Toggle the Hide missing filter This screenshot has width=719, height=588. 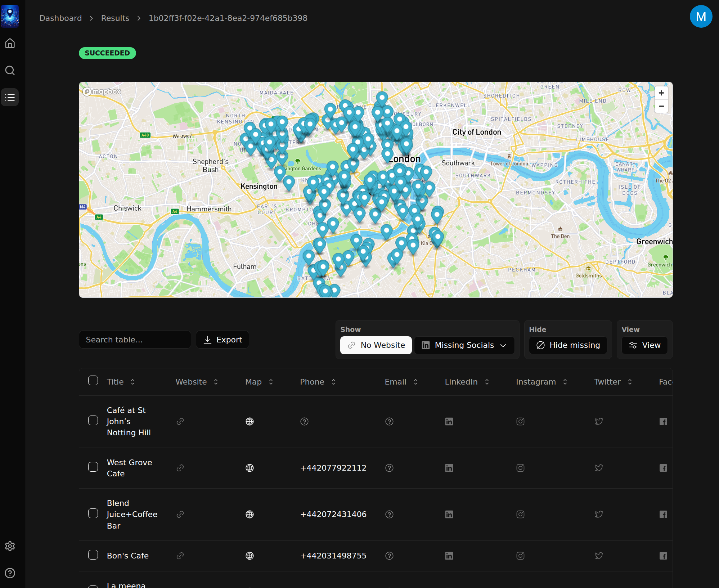click(x=568, y=345)
